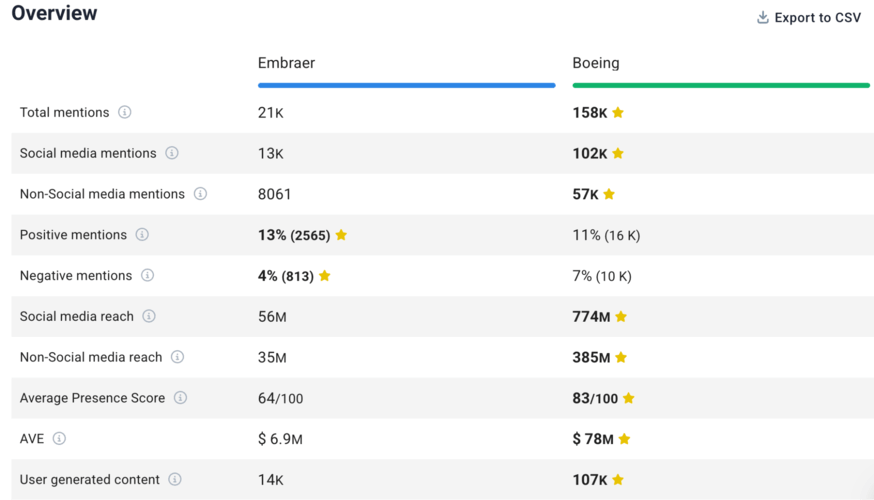Select the Embraer column header
Screen dimensions: 874x500
point(287,62)
